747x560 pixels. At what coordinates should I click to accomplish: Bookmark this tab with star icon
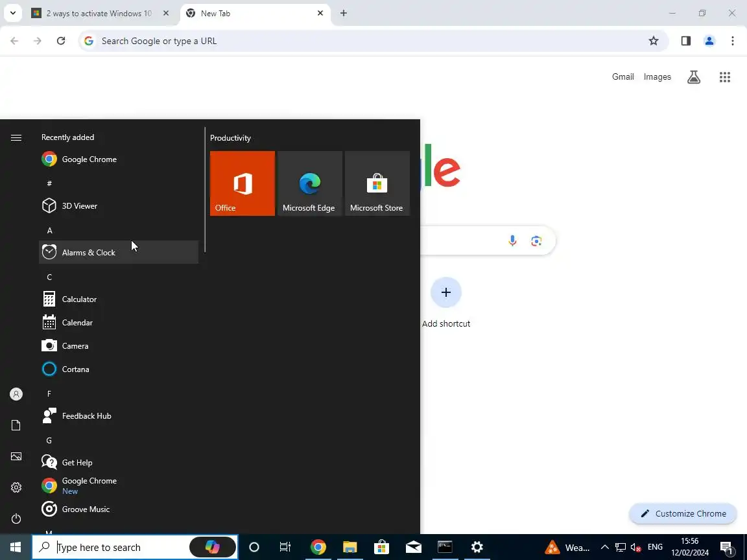point(654,41)
